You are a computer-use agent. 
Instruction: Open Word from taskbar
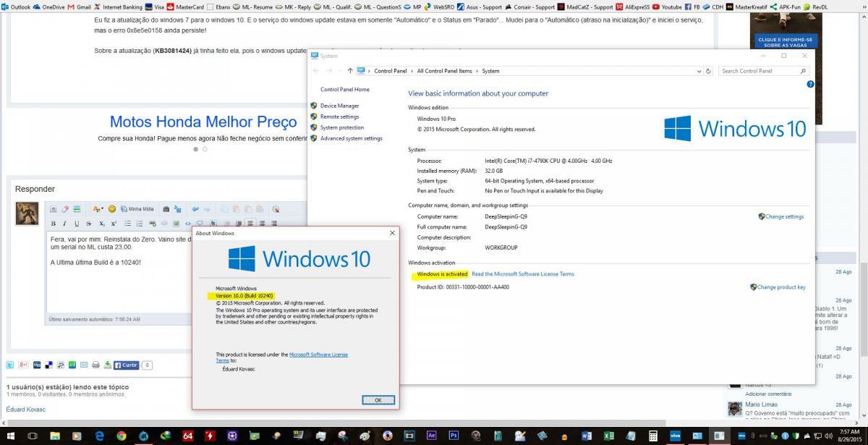coord(587,436)
